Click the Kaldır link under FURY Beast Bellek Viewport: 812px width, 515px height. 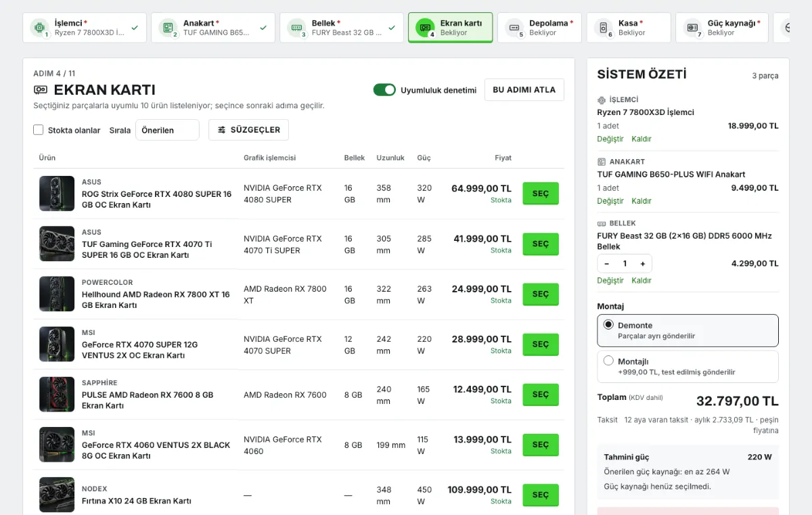641,280
